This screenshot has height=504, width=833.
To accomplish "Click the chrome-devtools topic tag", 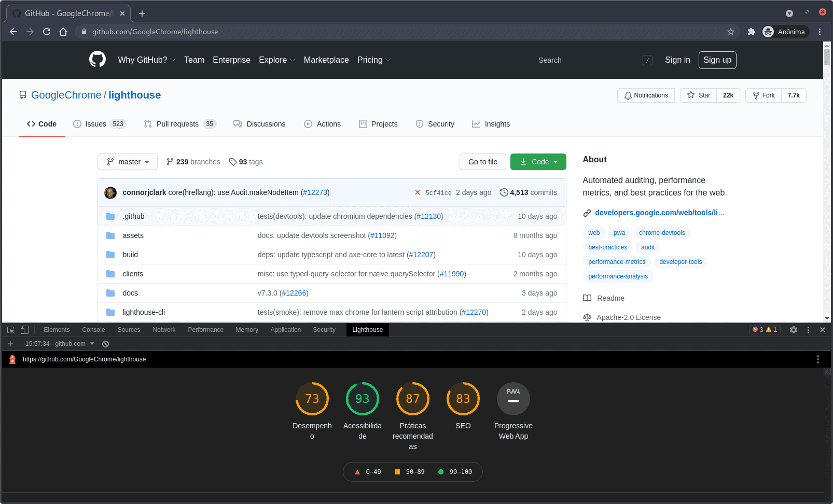I will pos(662,233).
